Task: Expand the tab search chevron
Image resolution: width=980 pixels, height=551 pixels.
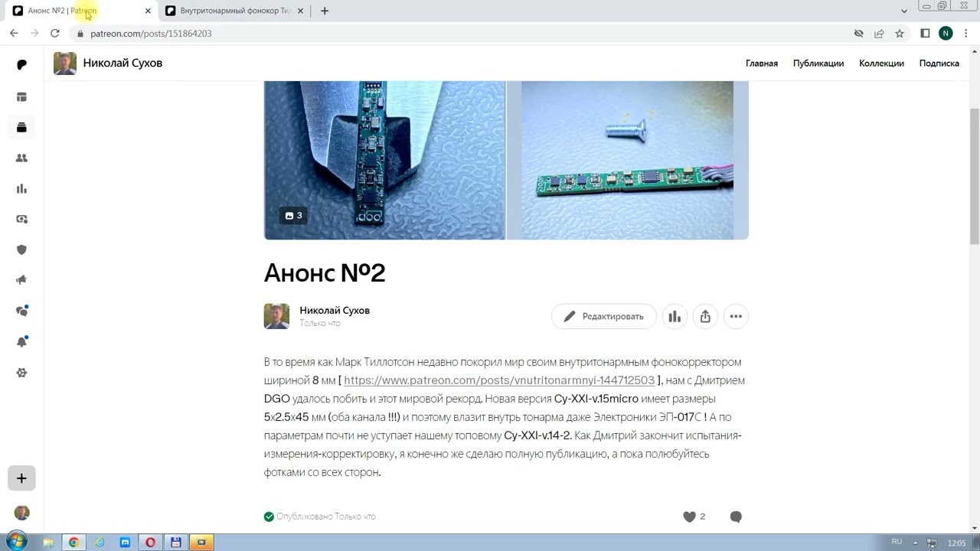Action: (904, 11)
